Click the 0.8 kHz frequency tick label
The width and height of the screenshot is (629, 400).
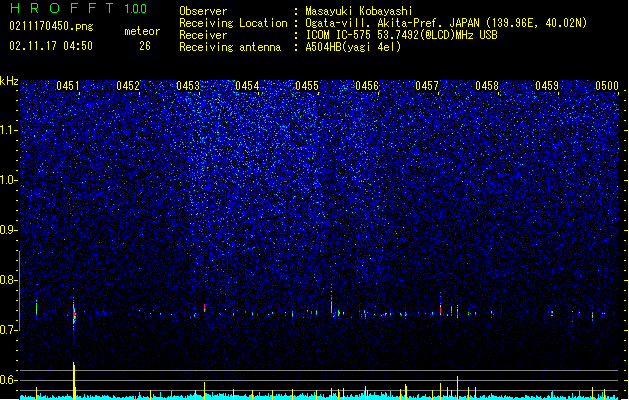[x=8, y=280]
